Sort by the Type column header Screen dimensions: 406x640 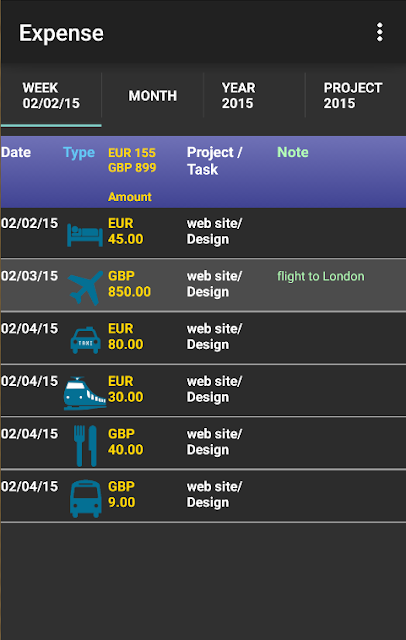[79, 153]
